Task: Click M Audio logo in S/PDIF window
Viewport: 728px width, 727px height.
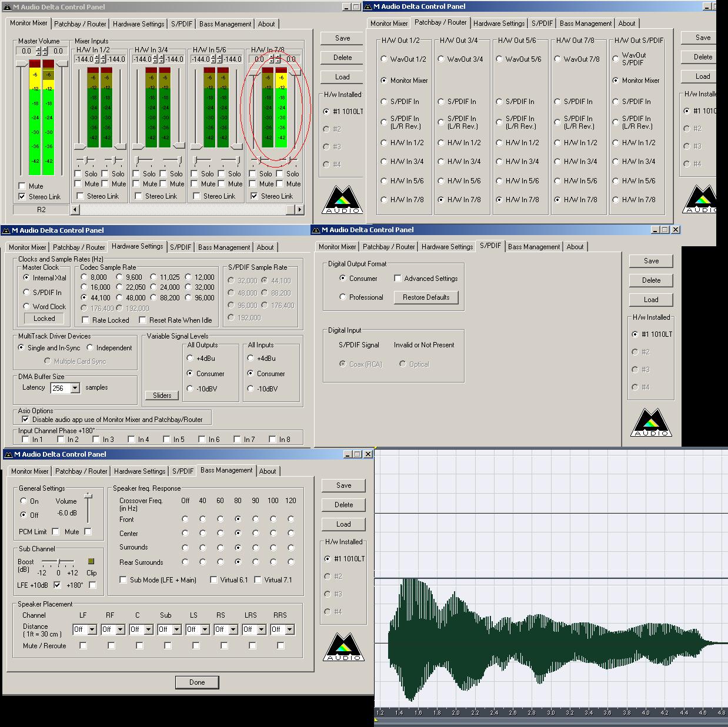Action: (651, 423)
